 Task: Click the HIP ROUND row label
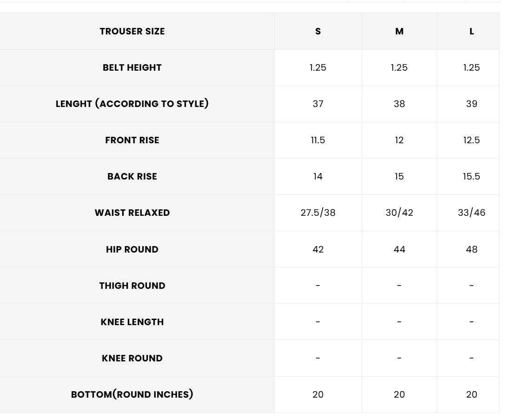click(x=132, y=249)
